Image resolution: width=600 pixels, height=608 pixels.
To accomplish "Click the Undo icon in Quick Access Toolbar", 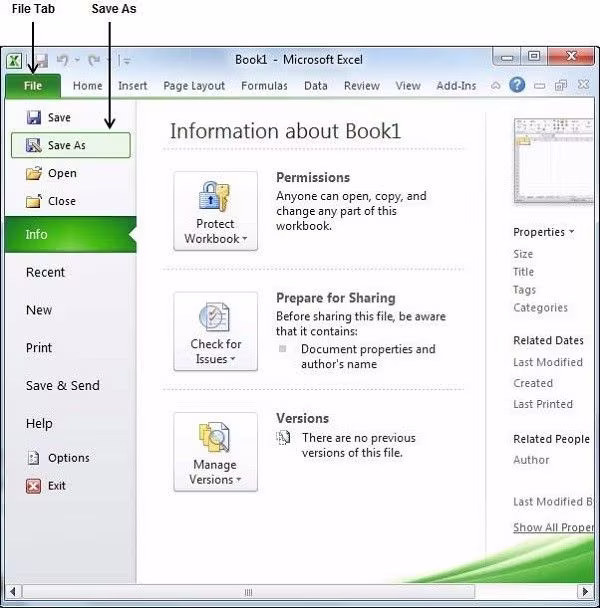I will [x=62, y=60].
